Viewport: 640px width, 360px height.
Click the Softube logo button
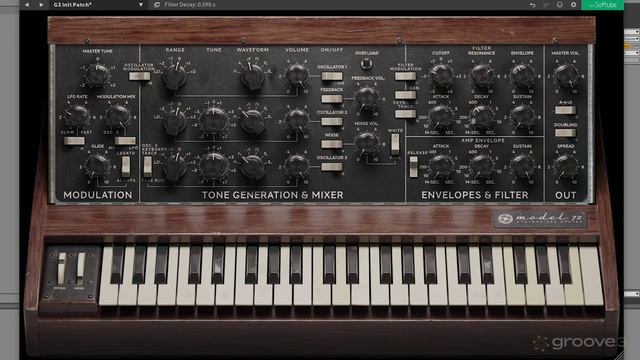(602, 5)
